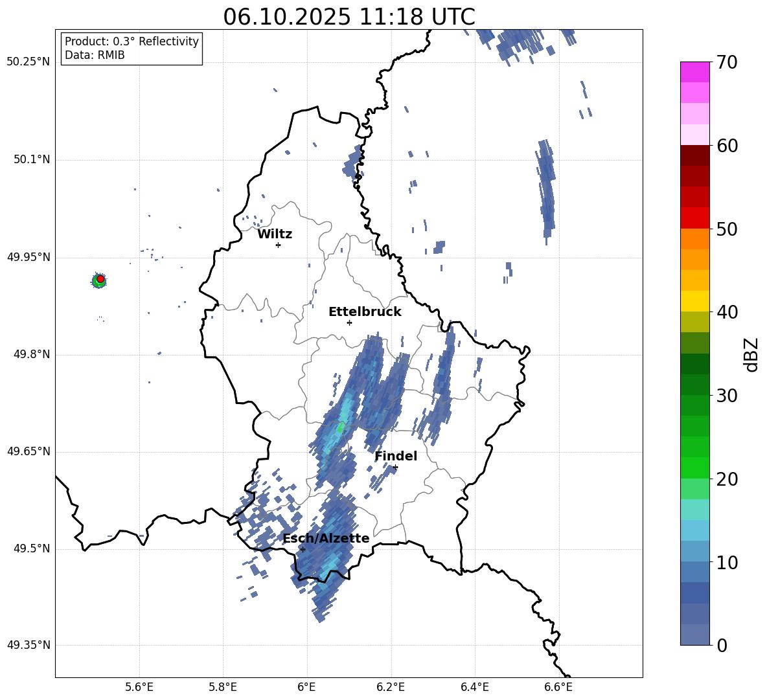Click the colorbar tick value 70
Viewport: 767px width, 700px height.
[727, 63]
